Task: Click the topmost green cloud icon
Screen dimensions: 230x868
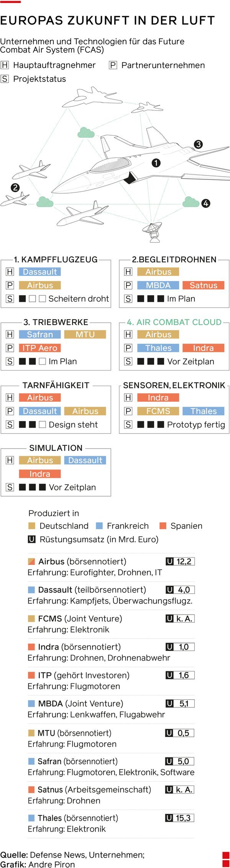Action: (x=86, y=133)
